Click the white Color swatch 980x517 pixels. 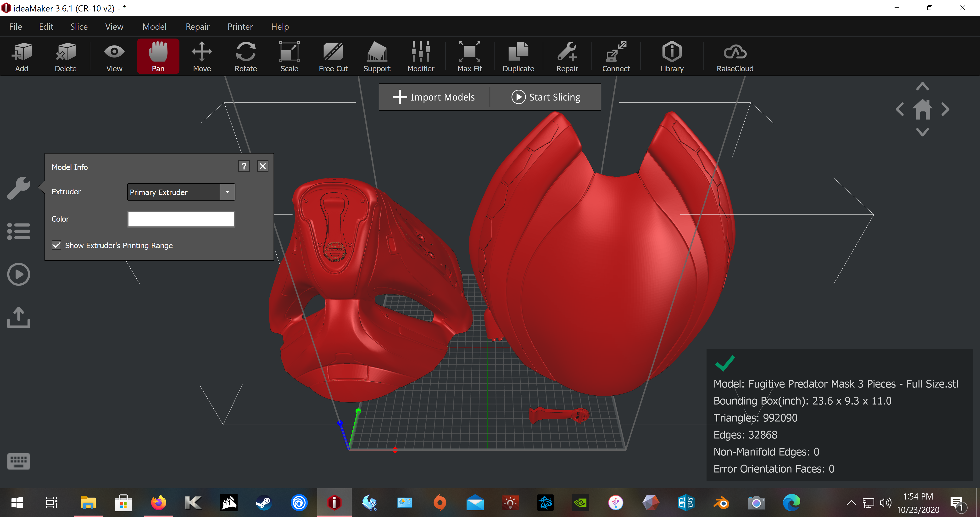(181, 219)
